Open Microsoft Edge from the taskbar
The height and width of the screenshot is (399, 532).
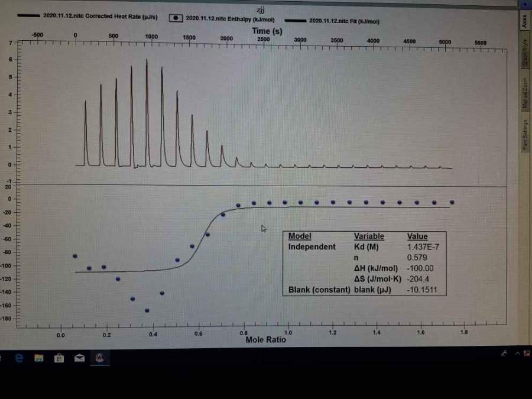(x=19, y=358)
